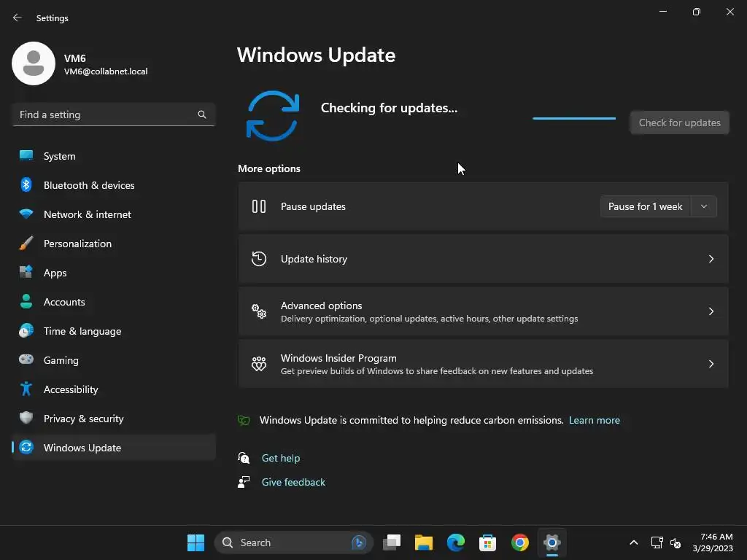Open Windows Insider Program via its chevron
Image resolution: width=747 pixels, height=560 pixels.
tap(711, 364)
